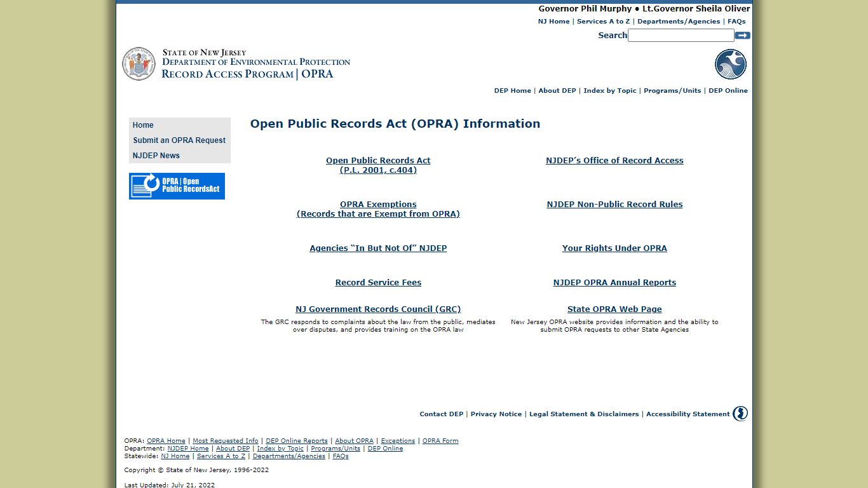The image size is (868, 488).
Task: Open DEP Online in header navigation
Action: [x=728, y=91]
